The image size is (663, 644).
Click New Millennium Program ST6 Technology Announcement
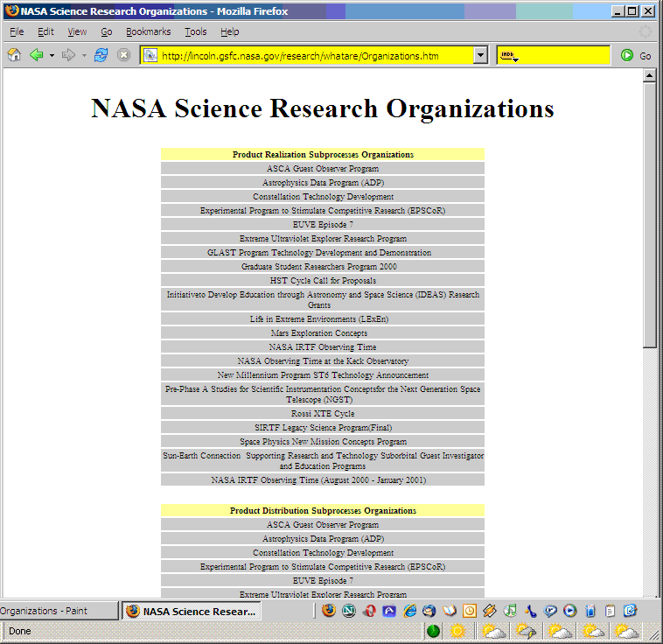(323, 374)
